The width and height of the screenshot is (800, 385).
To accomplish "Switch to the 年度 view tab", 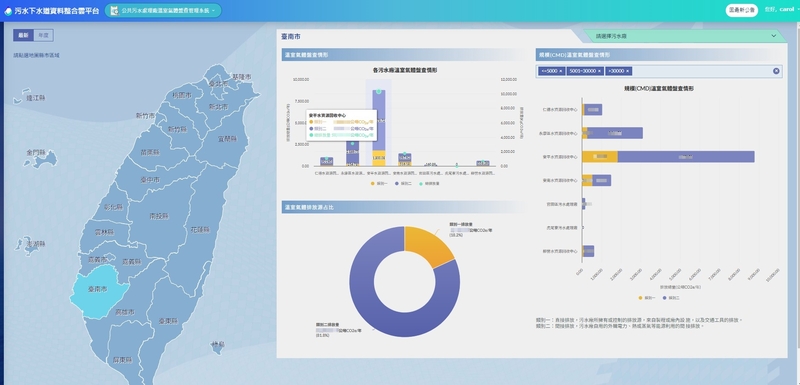I will point(43,35).
